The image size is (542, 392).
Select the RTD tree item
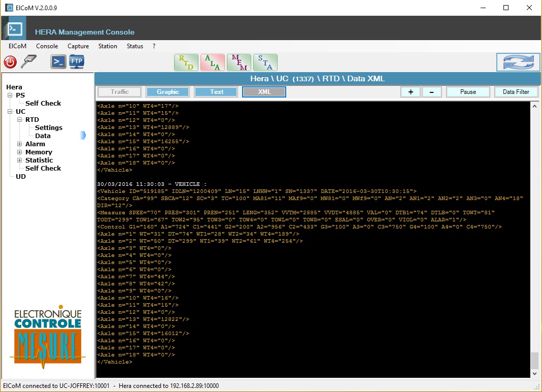click(x=32, y=119)
